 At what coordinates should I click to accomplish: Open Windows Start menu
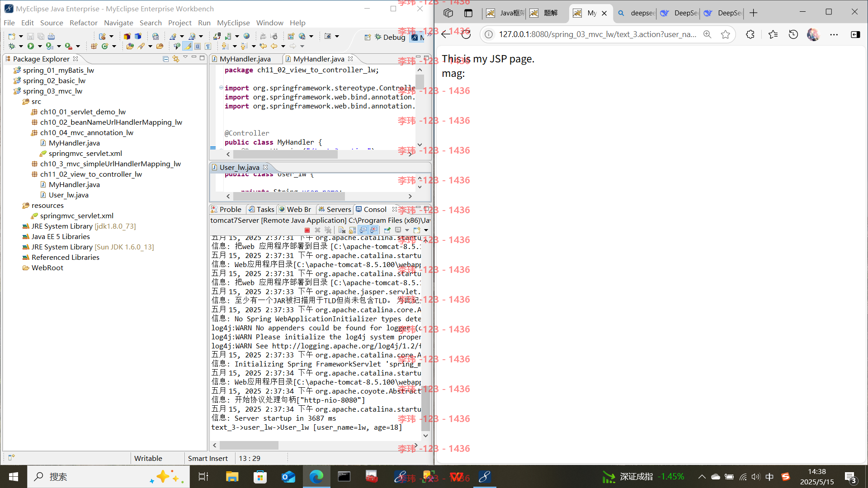14,477
